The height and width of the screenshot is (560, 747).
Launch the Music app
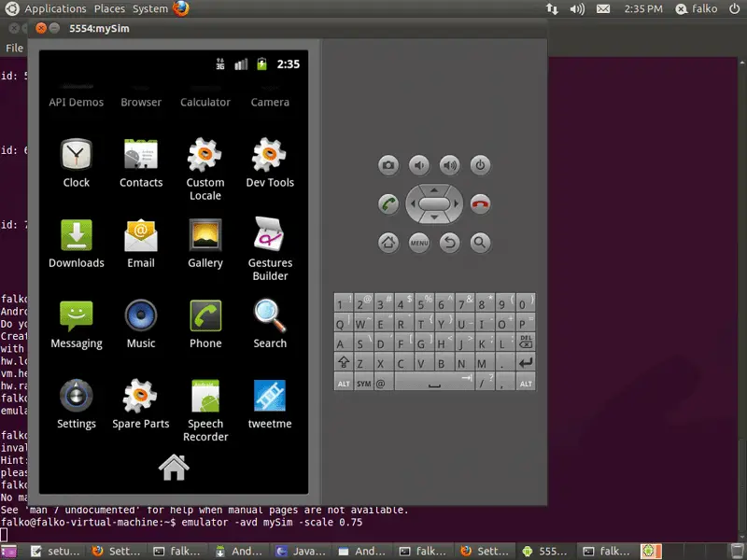(141, 324)
